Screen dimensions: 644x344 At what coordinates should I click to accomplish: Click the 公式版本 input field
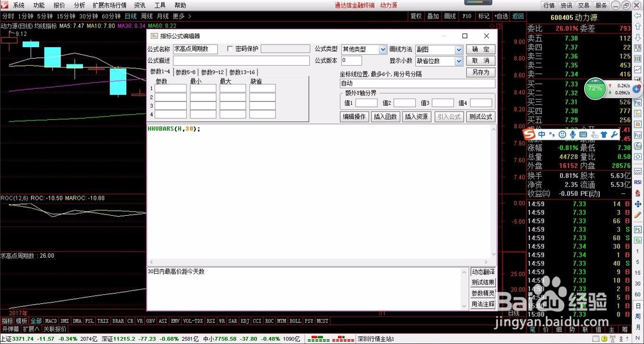pyautogui.click(x=352, y=61)
